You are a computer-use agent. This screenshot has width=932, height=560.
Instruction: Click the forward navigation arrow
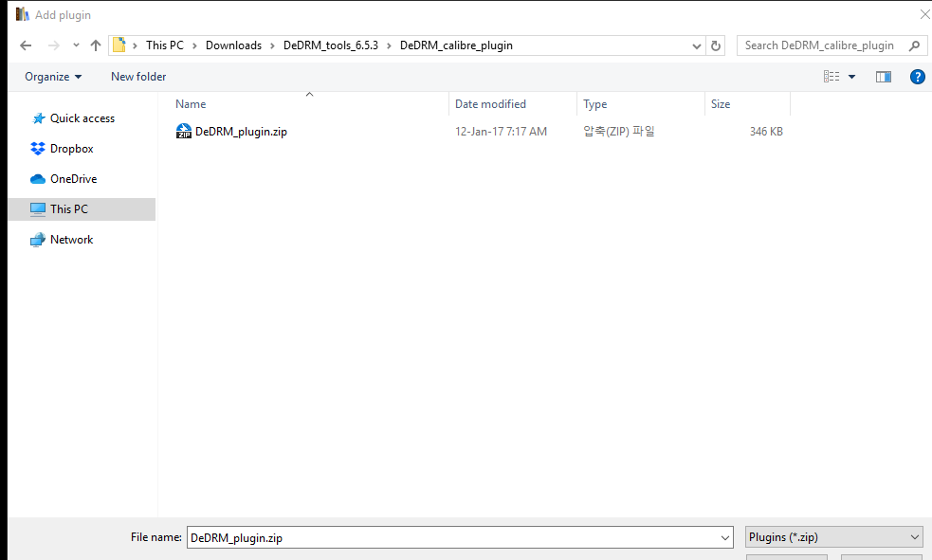tap(53, 45)
